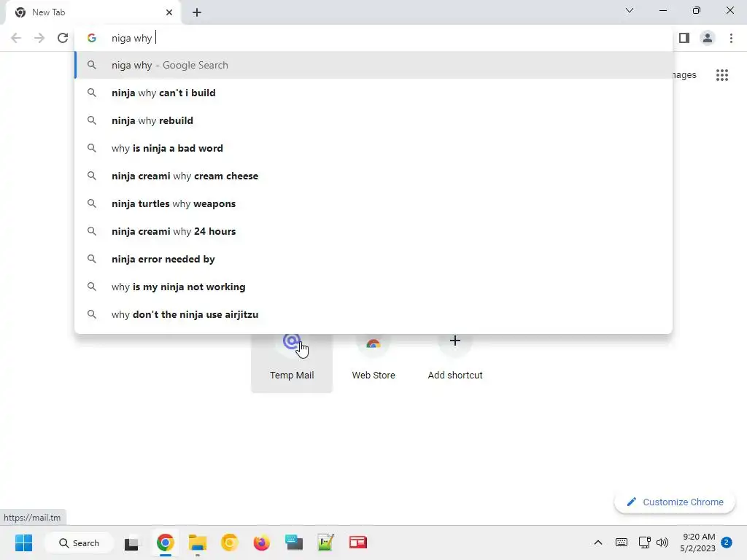Choose suggestion 'ninja creami why 24 hours'
The width and height of the screenshot is (747, 560).
[373, 231]
